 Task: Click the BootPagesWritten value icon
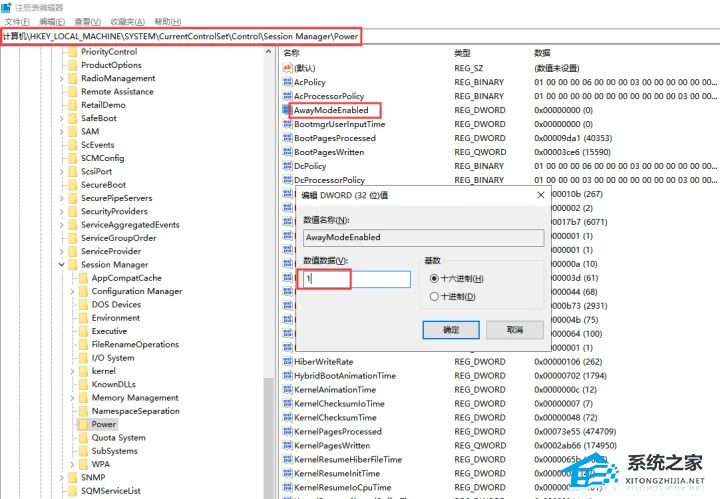[x=287, y=152]
